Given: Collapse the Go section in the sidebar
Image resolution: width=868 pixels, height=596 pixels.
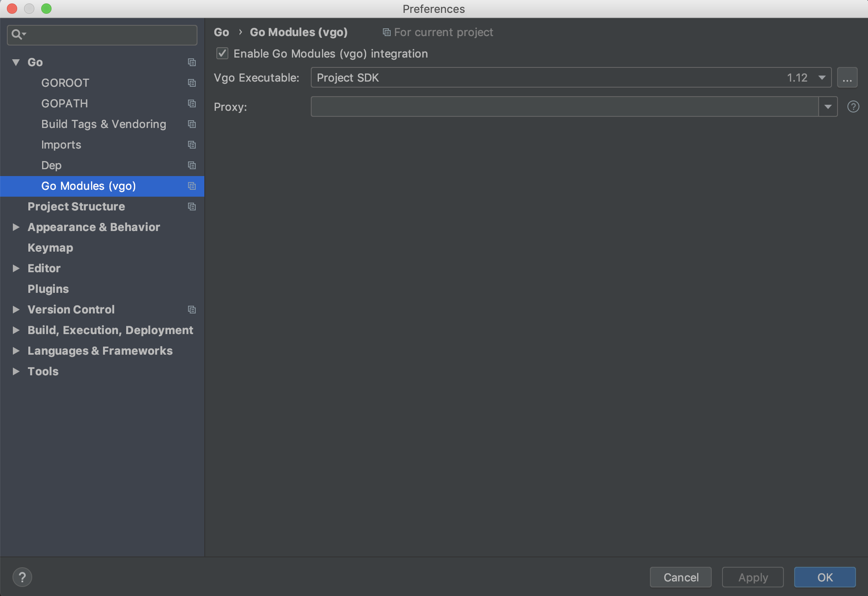Looking at the screenshot, I should [16, 62].
